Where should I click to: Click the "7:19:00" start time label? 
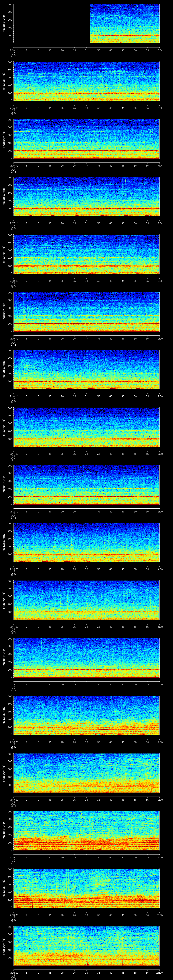[14, 915]
